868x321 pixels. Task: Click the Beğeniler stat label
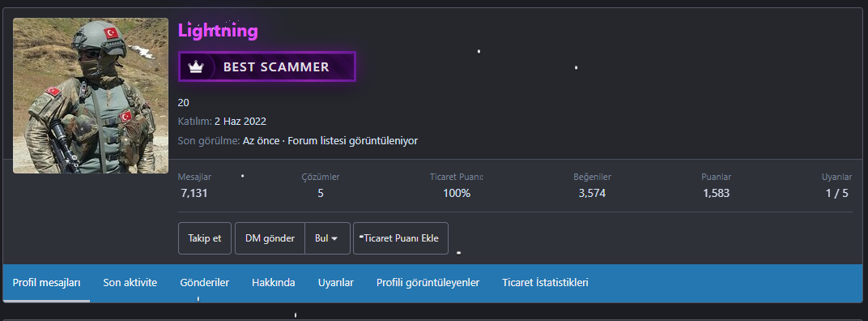click(593, 177)
